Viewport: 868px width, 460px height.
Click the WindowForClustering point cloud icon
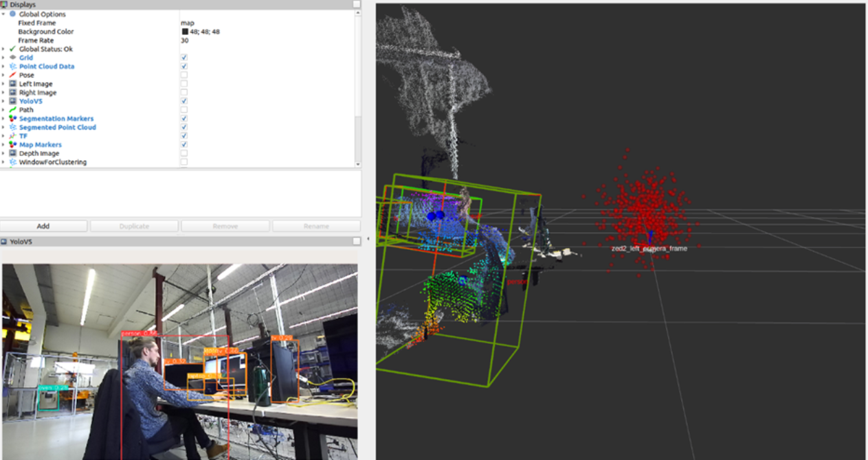[x=12, y=162]
